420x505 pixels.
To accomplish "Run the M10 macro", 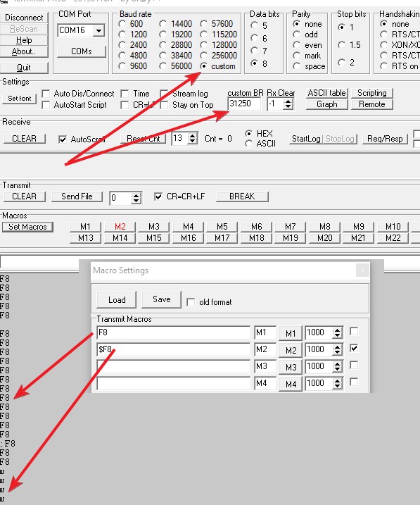I will (x=393, y=227).
